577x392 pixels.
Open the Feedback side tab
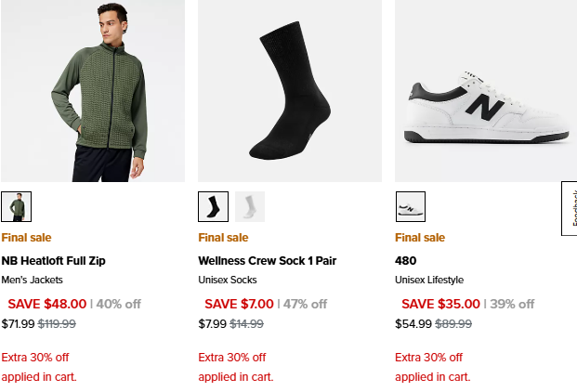pyautogui.click(x=570, y=209)
